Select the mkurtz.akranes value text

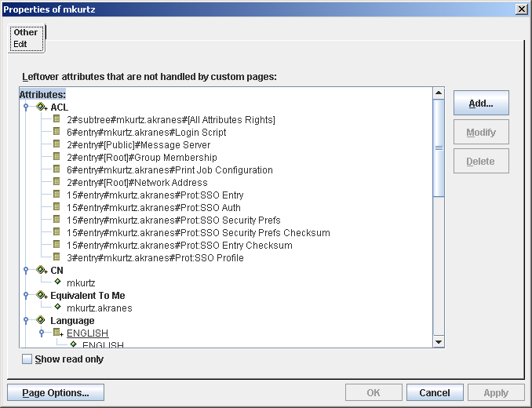(100, 308)
